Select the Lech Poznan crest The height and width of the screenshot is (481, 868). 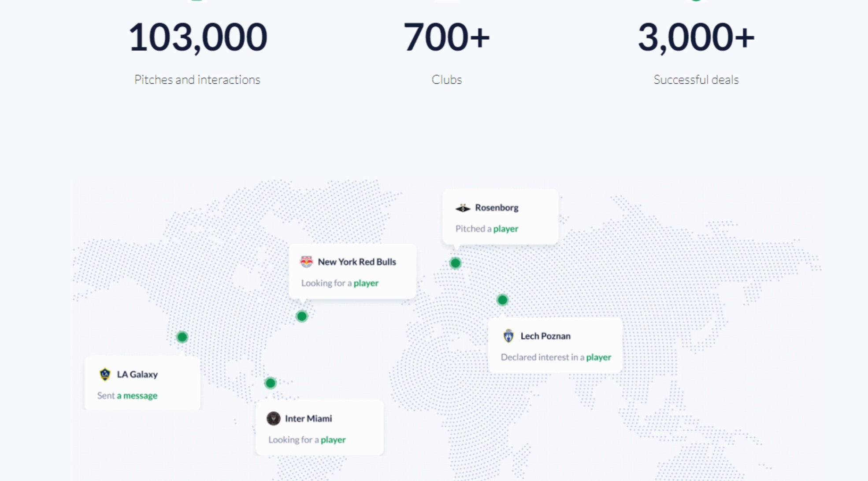pyautogui.click(x=508, y=336)
